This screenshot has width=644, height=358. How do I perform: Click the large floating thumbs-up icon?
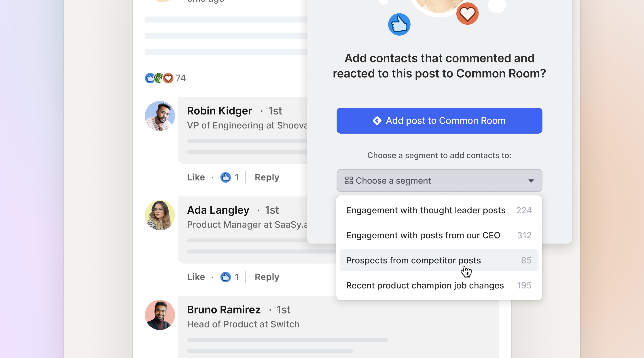(x=399, y=24)
